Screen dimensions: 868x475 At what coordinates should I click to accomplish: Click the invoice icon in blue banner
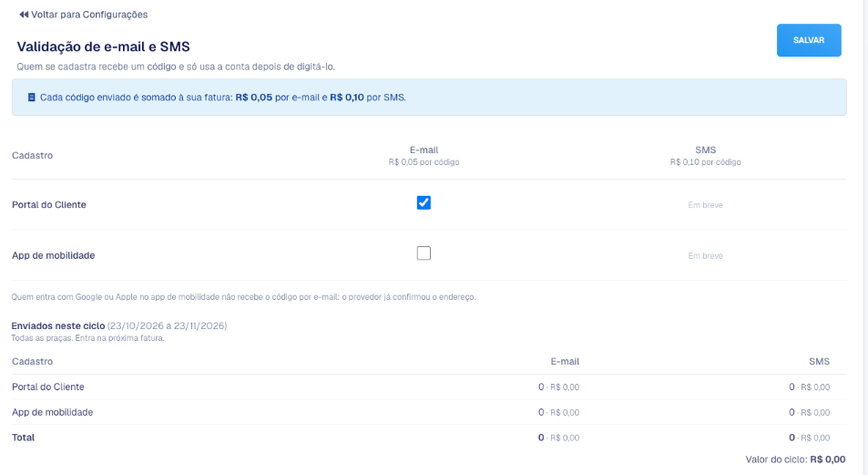click(x=32, y=98)
